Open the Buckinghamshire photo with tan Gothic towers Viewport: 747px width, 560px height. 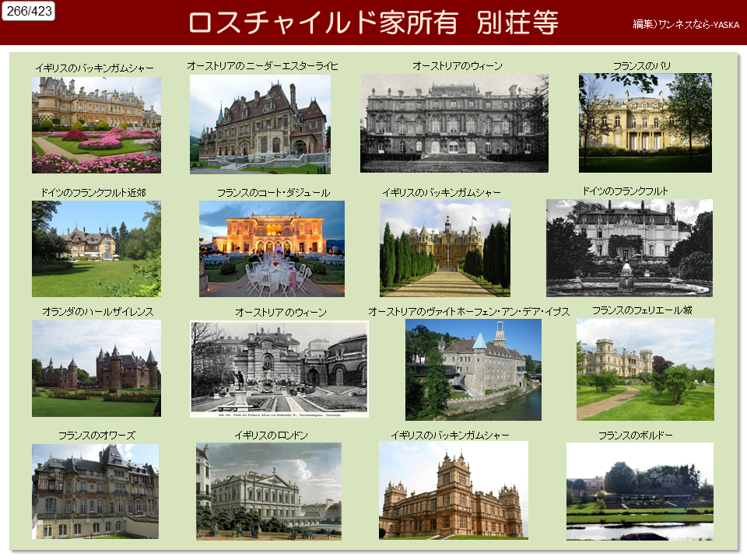click(453, 489)
